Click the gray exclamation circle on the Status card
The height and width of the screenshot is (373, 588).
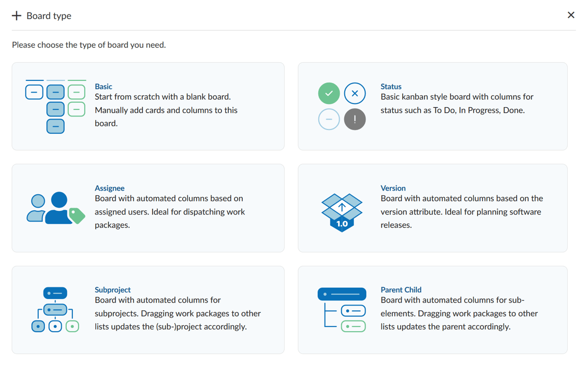[355, 119]
